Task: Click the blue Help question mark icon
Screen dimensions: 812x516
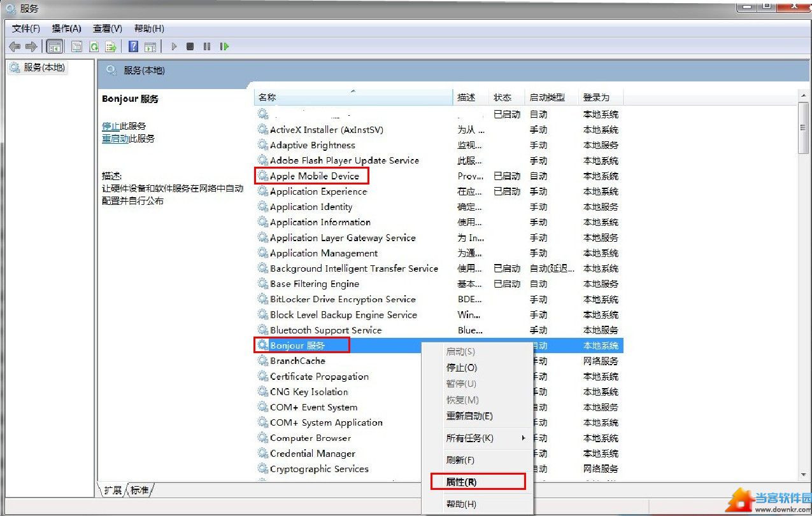Action: 133,46
